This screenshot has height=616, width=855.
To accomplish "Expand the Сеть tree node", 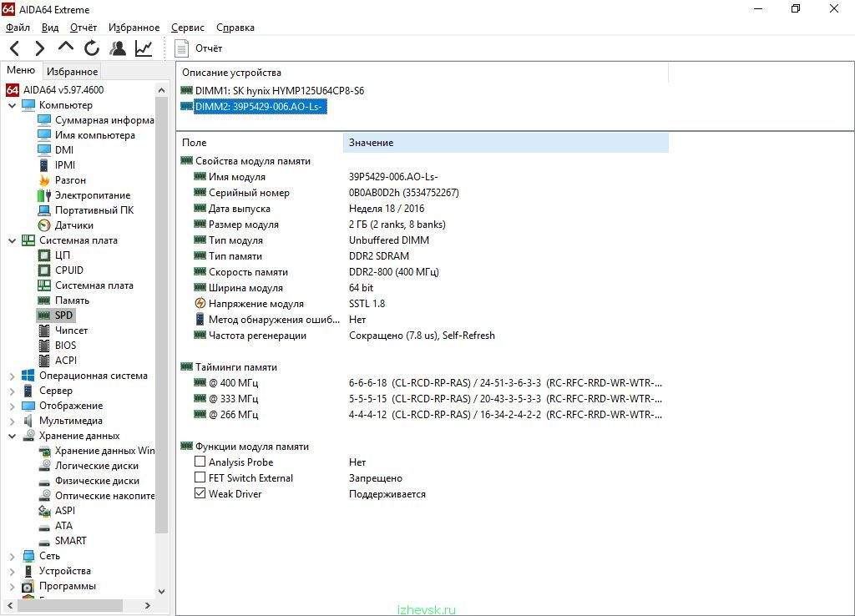I will (x=12, y=556).
